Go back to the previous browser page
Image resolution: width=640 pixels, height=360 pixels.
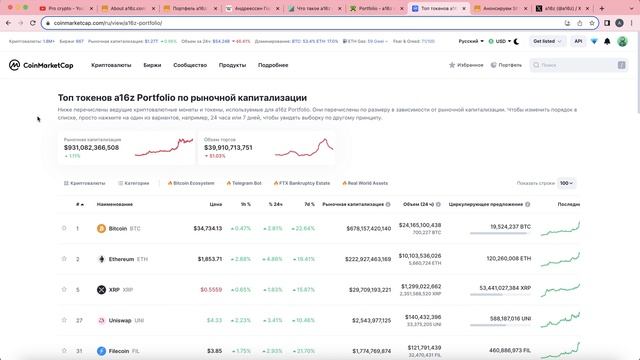(9, 23)
